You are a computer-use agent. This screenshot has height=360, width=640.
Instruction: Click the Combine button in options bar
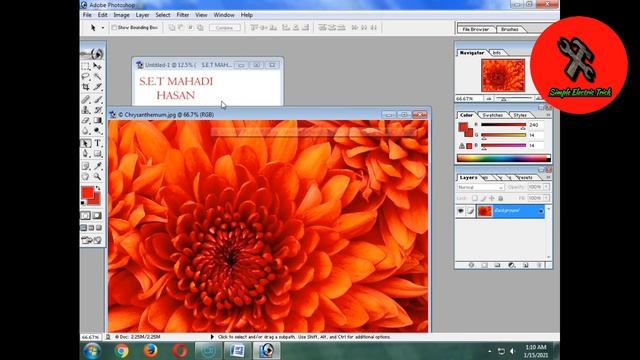[x=224, y=28]
